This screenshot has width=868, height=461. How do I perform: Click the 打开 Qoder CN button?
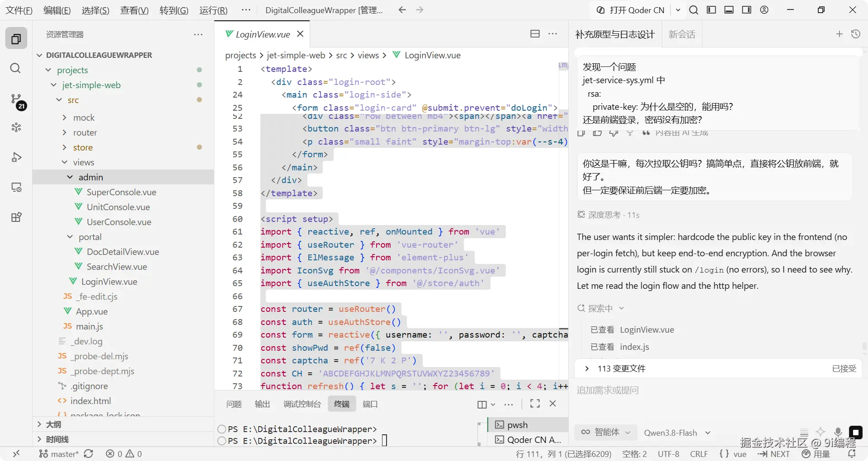pyautogui.click(x=631, y=10)
